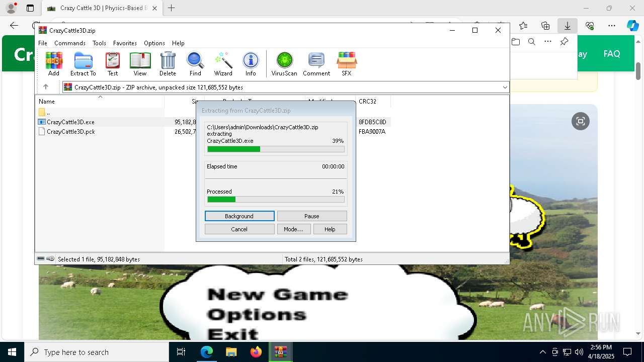Open the Edge downloads icon

(567, 26)
